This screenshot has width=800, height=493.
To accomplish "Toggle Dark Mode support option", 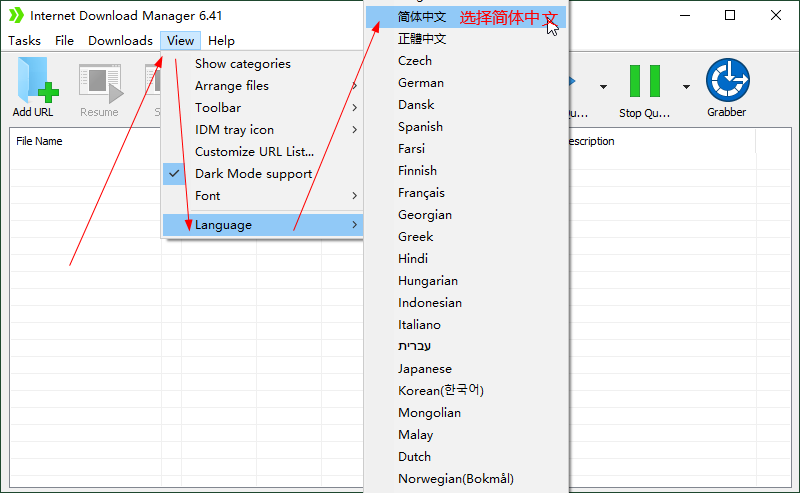I will click(x=263, y=174).
